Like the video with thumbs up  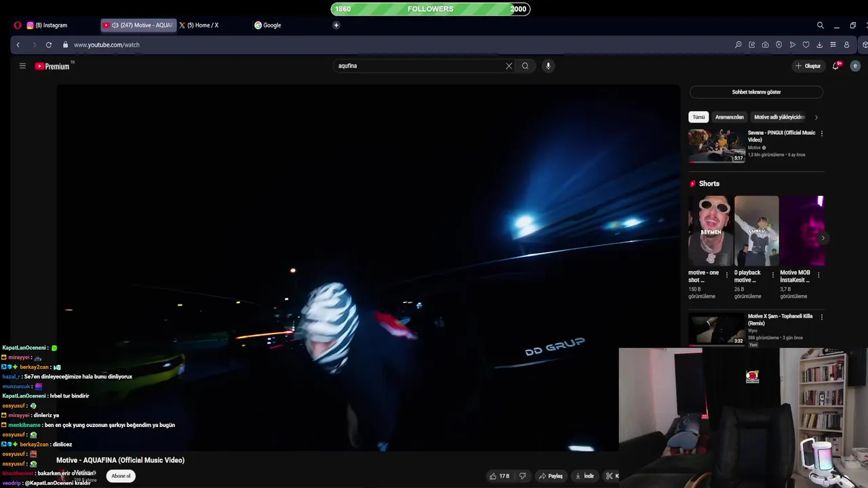(500, 476)
